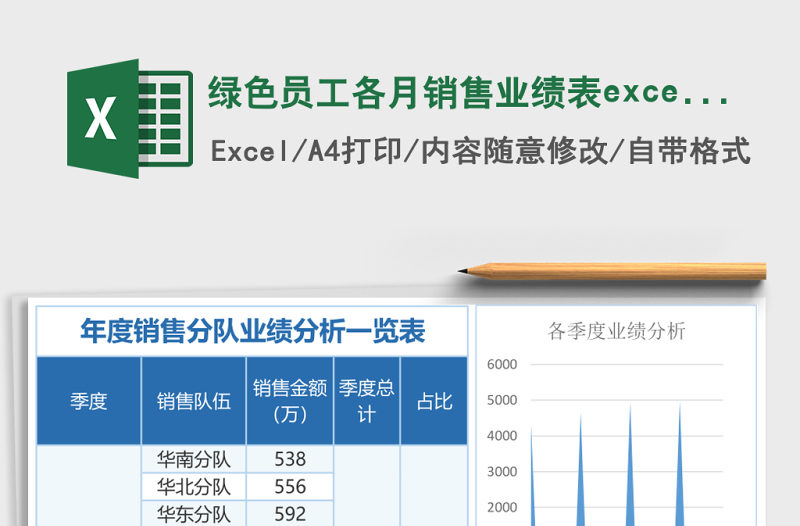Select the chart title 各季度业绩分析
This screenshot has width=800, height=526.
pyautogui.click(x=617, y=331)
